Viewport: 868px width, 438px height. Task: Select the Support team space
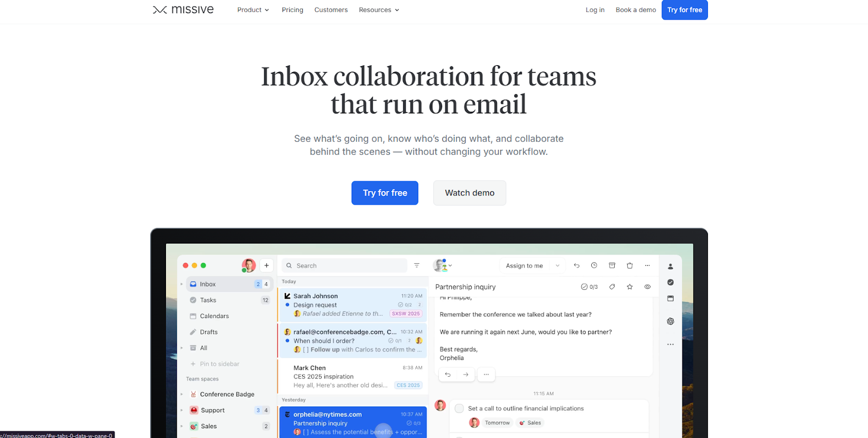pos(213,410)
